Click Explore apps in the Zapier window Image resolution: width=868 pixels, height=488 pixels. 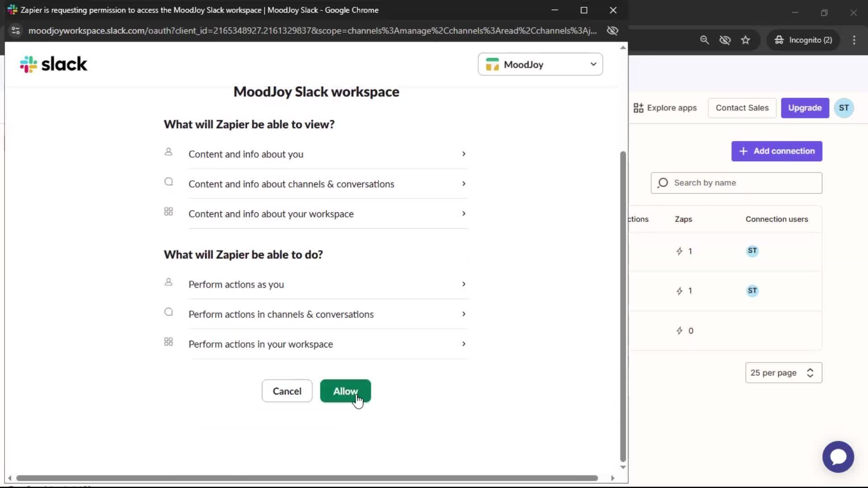[665, 108]
